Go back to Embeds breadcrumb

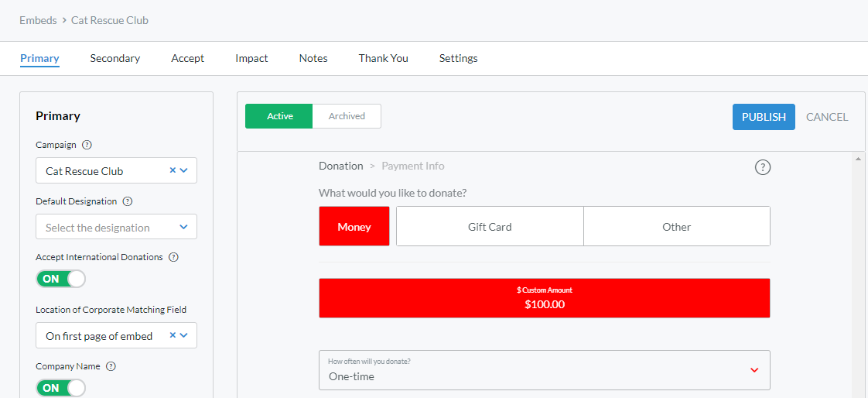[38, 20]
